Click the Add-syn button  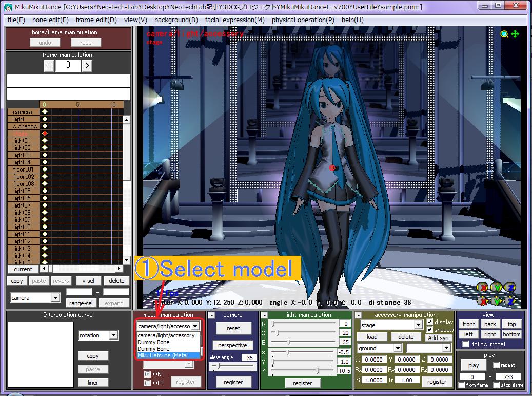click(x=438, y=337)
